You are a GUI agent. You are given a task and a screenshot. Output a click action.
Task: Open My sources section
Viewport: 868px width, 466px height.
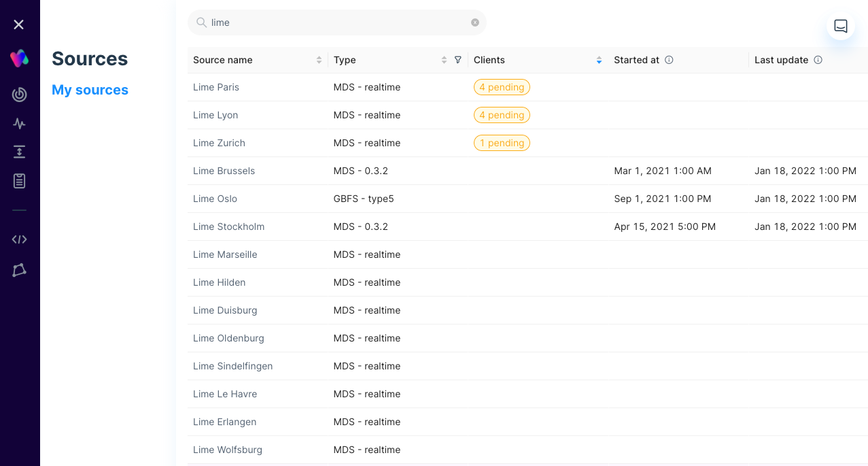click(90, 90)
